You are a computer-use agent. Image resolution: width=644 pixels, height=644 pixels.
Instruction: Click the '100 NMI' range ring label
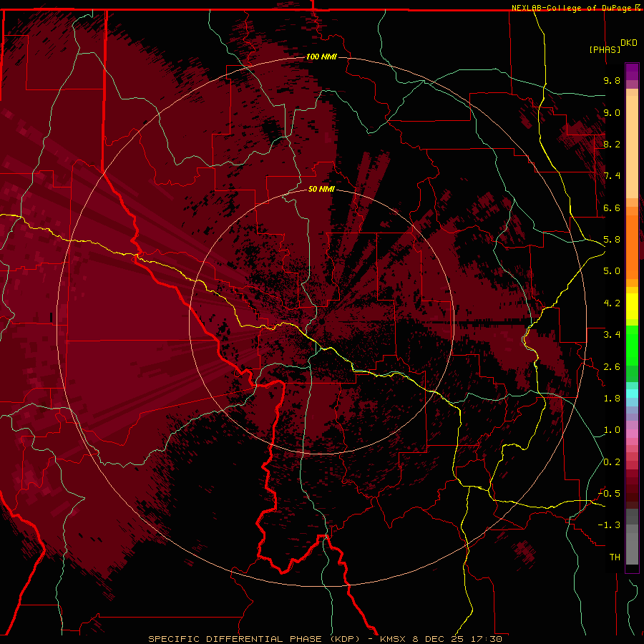pyautogui.click(x=321, y=57)
